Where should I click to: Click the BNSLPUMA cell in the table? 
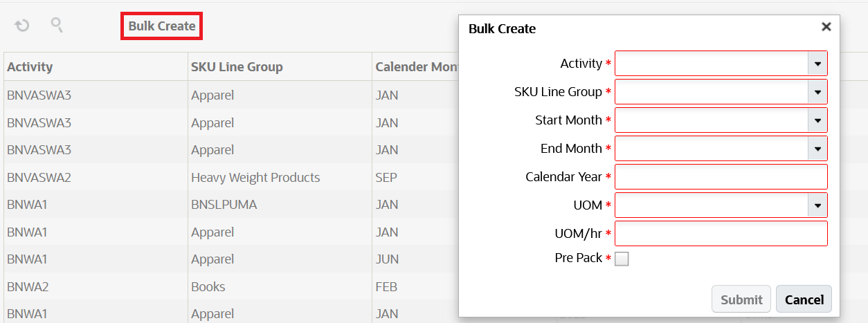pos(224,205)
